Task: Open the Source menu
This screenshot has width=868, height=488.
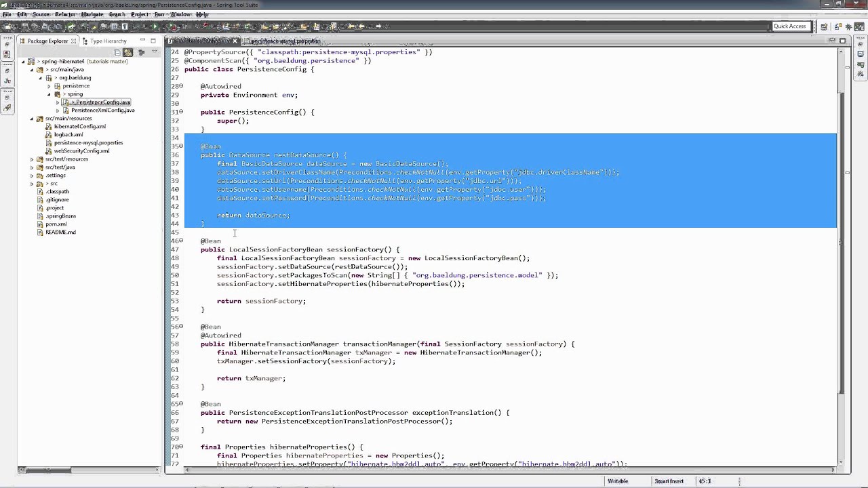Action: [x=41, y=14]
